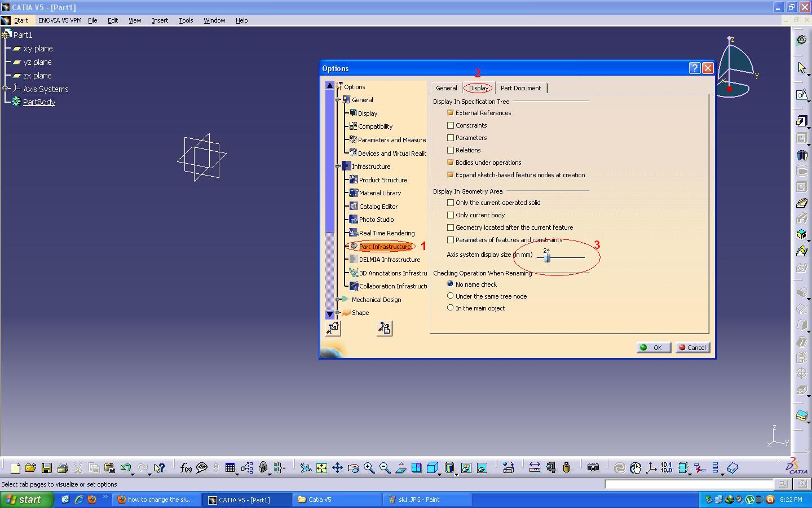Viewport: 812px width, 508px height.
Task: Select In the main object radio
Action: tap(450, 308)
